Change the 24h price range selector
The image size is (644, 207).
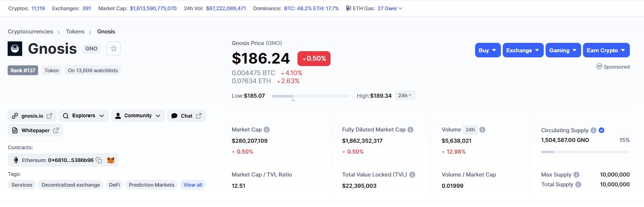point(405,96)
